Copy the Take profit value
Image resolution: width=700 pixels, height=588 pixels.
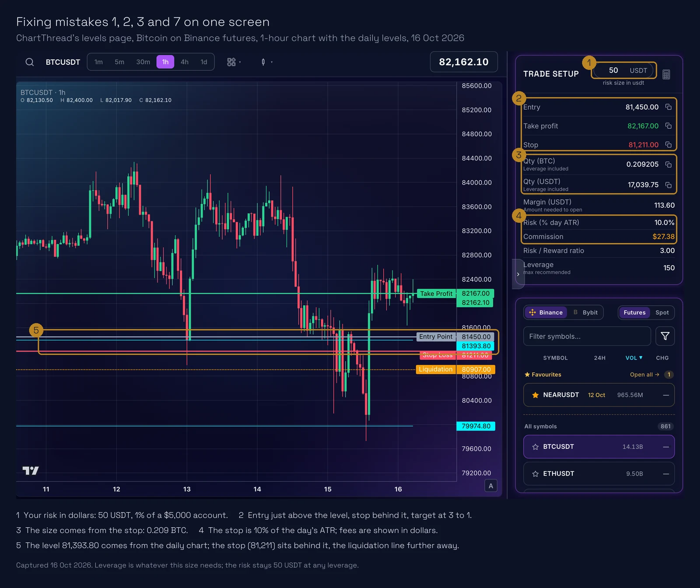(x=668, y=126)
